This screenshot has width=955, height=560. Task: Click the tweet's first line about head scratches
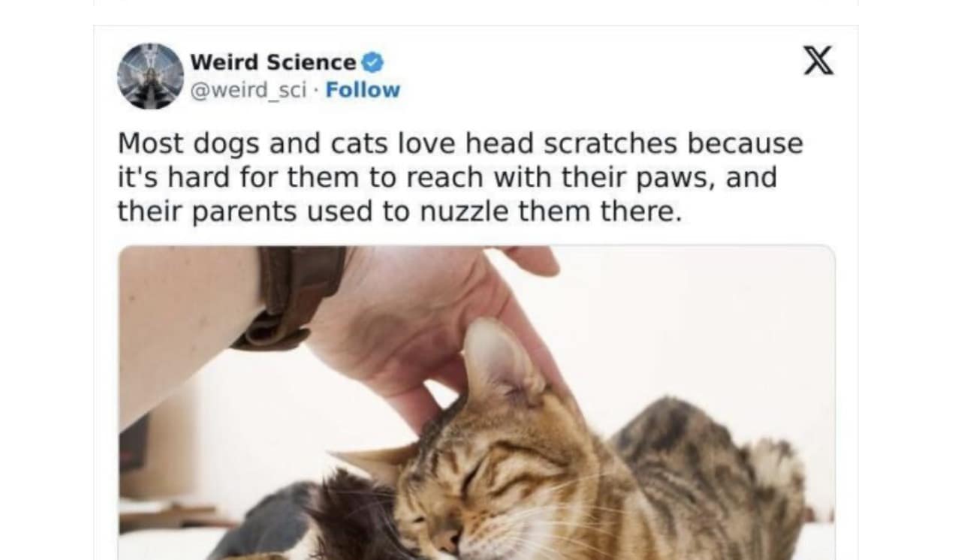tap(460, 143)
